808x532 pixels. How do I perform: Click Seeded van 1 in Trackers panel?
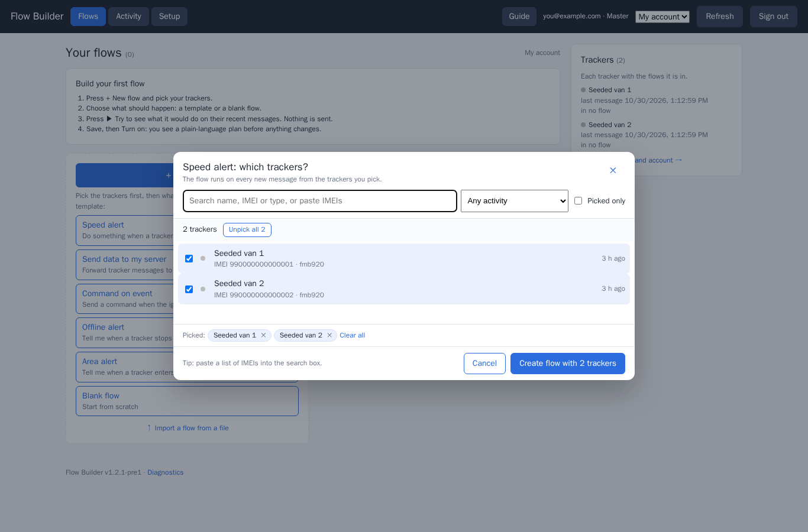(x=610, y=90)
